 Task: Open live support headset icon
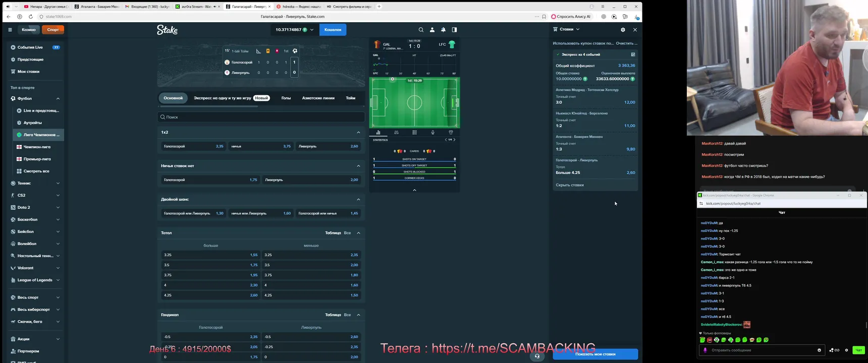pos(537,356)
